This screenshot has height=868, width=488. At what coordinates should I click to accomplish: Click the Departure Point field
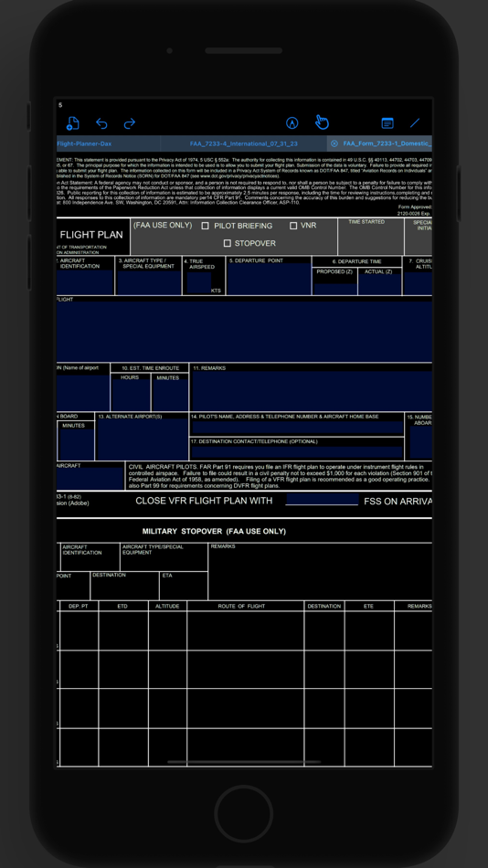tap(269, 279)
